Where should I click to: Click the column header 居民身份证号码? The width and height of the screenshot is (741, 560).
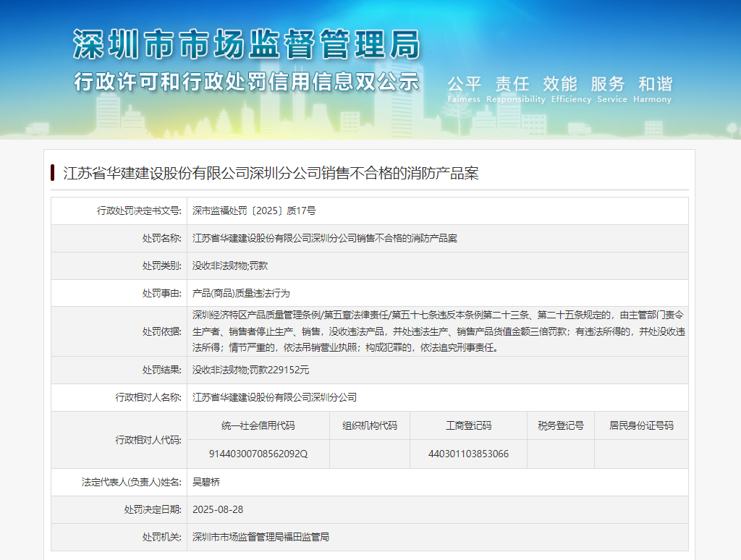click(641, 425)
